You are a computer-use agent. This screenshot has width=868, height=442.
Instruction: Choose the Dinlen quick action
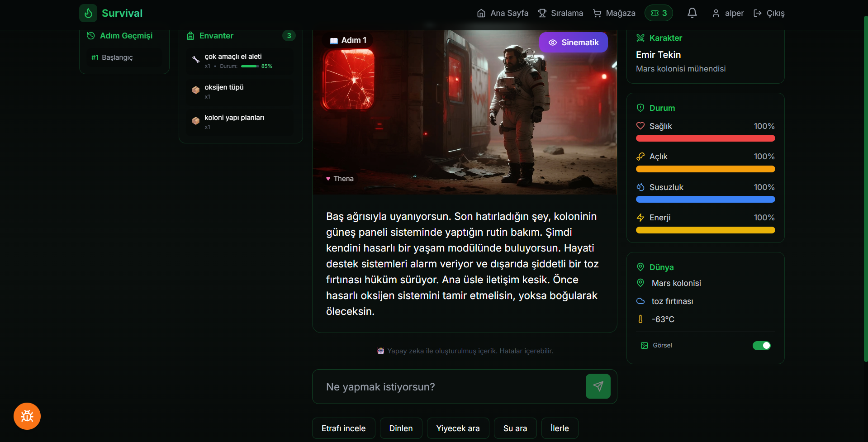[x=401, y=428]
